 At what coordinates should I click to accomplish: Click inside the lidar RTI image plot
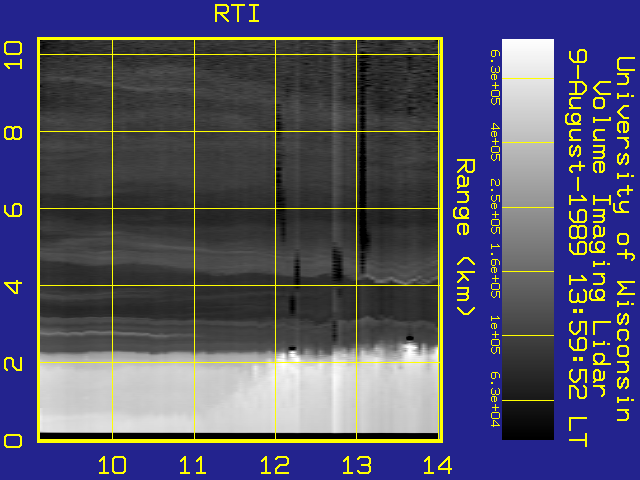pyautogui.click(x=240, y=240)
